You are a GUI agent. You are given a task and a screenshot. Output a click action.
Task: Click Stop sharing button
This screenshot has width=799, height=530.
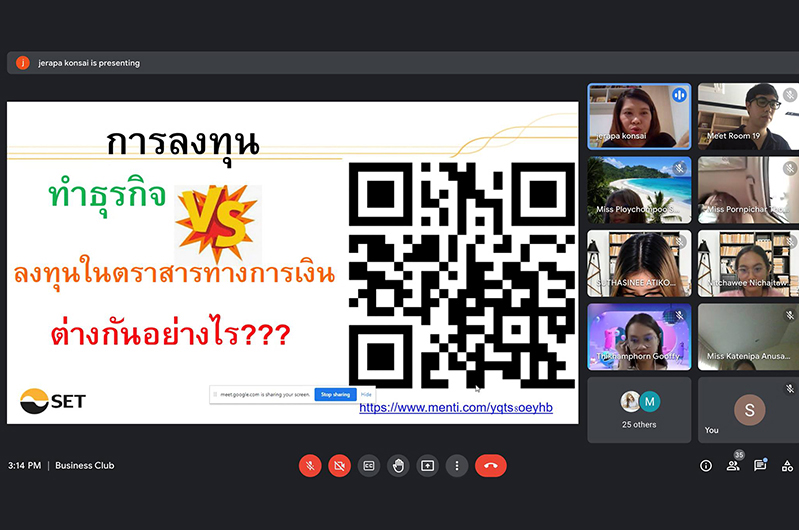click(x=335, y=394)
